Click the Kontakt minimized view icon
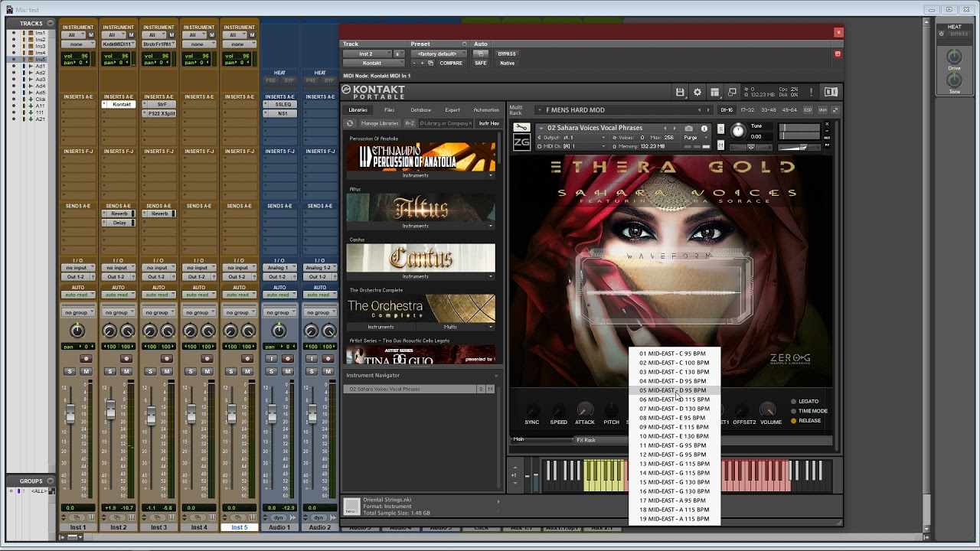Image resolution: width=980 pixels, height=551 pixels. point(732,92)
